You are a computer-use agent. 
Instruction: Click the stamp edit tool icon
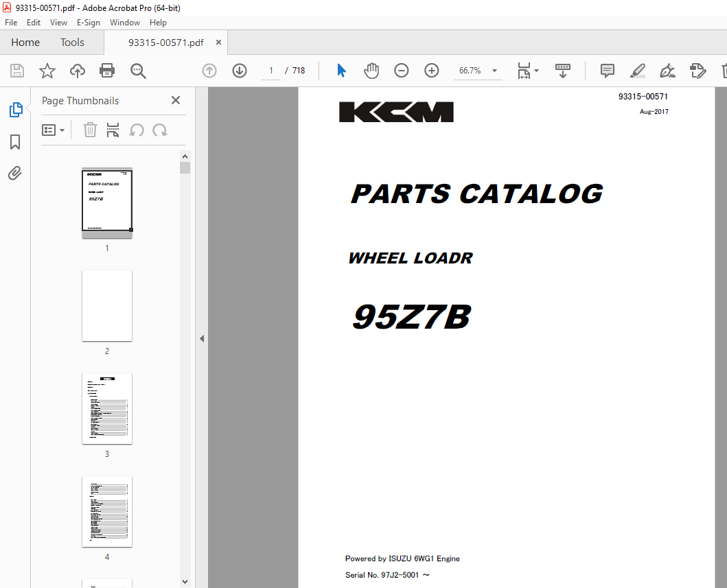[x=697, y=71]
